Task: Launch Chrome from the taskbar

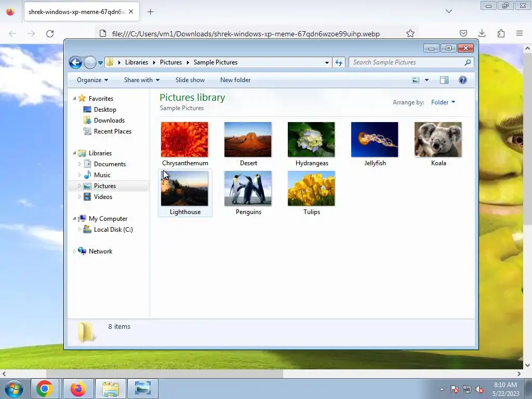Action: (x=45, y=389)
